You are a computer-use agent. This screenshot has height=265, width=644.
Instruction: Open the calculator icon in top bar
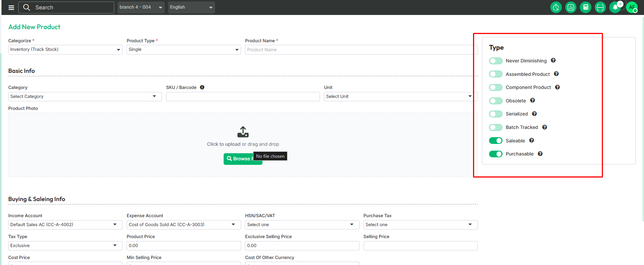(585, 7)
